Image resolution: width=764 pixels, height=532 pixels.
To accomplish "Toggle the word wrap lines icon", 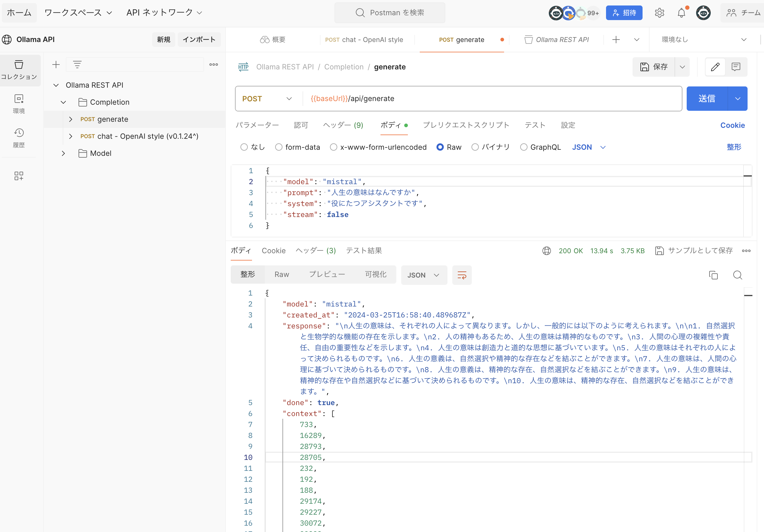I will 461,275.
